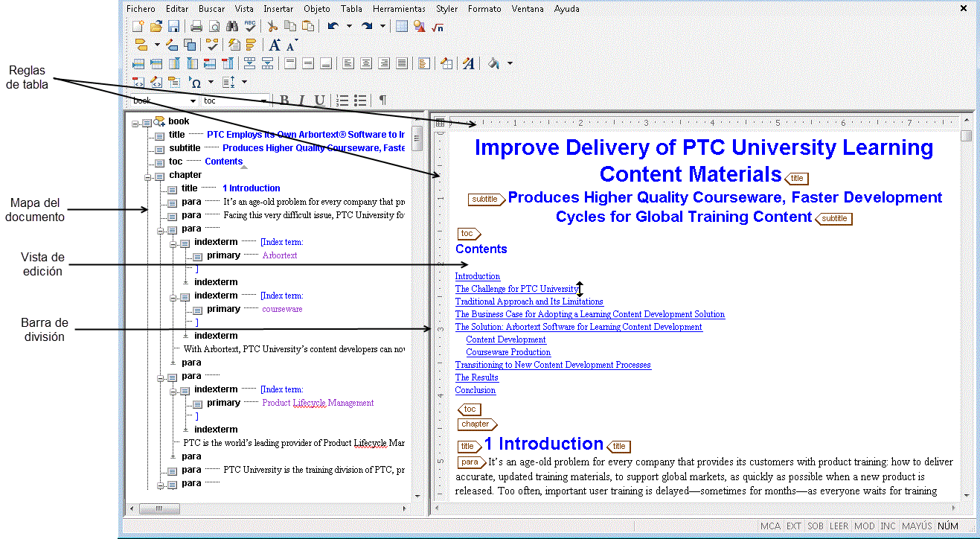Follow the 'Conclusion' contents link
Screen dimensions: 980x539
475,390
